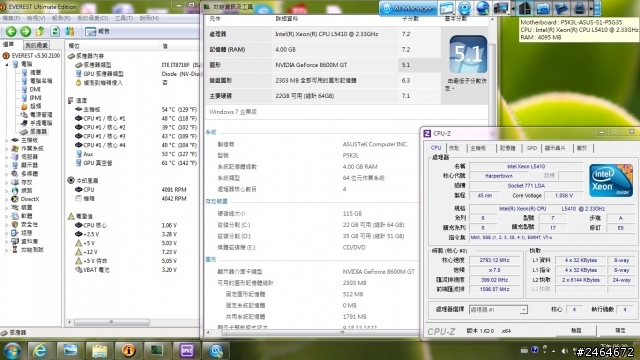Click the printer icon in AI Manager bar
640x360 pixels.
(x=579, y=8)
